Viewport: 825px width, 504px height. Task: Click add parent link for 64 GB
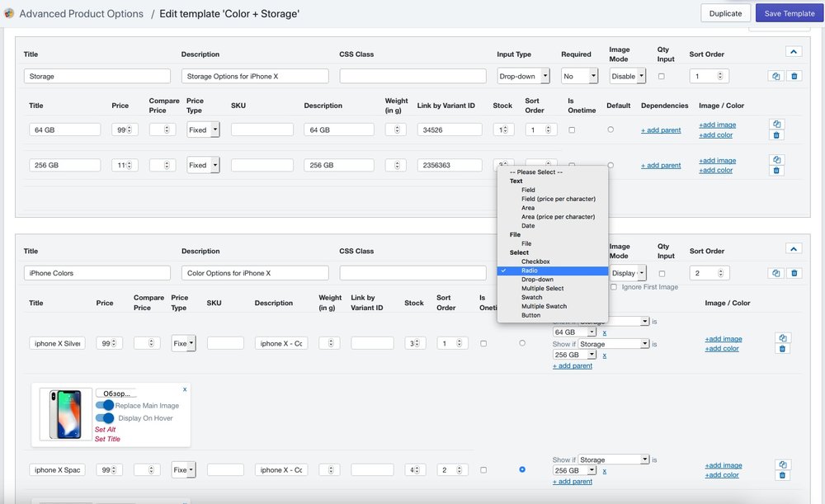pyautogui.click(x=661, y=130)
